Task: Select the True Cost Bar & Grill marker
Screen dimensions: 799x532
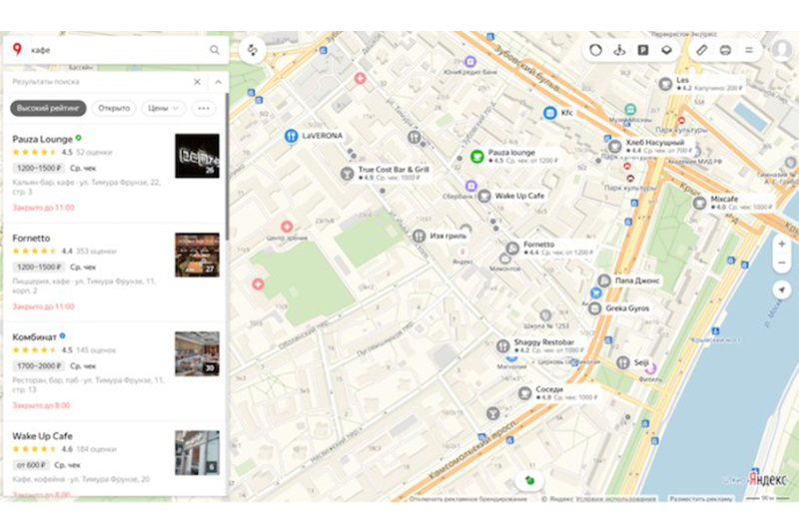Action: tap(347, 173)
